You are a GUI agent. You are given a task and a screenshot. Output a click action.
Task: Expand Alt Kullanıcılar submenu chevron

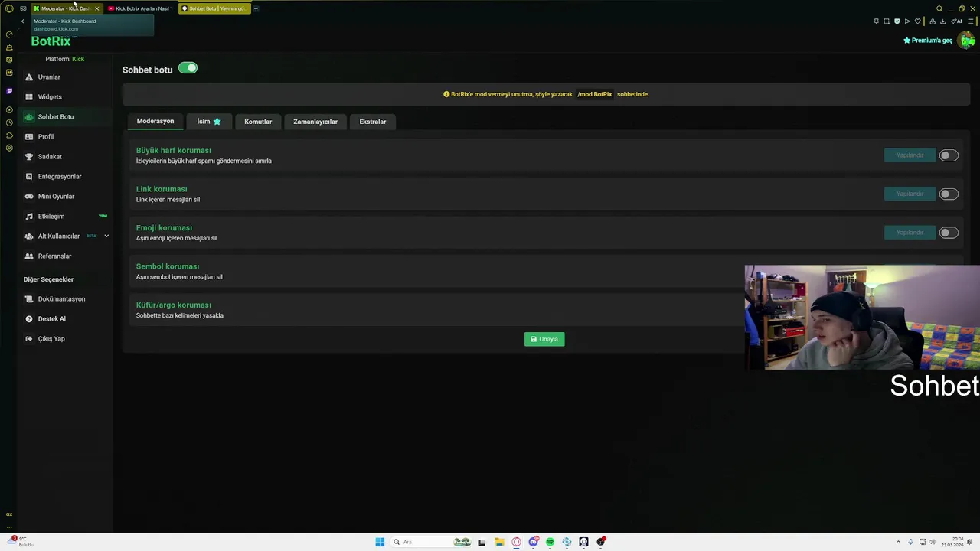pyautogui.click(x=106, y=236)
